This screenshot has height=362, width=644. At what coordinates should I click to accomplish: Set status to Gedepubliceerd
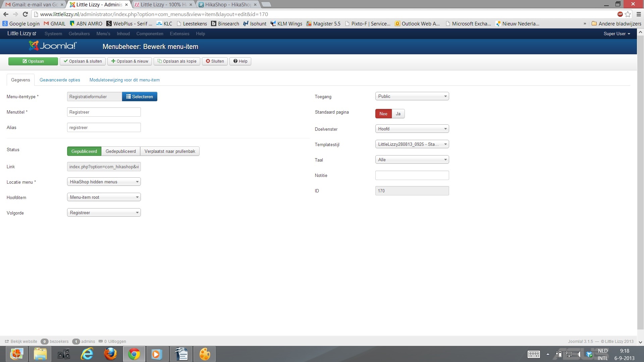120,151
